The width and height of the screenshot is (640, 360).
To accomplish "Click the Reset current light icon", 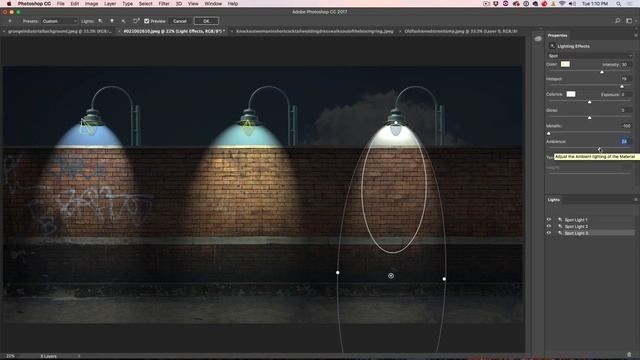I will tap(136, 21).
